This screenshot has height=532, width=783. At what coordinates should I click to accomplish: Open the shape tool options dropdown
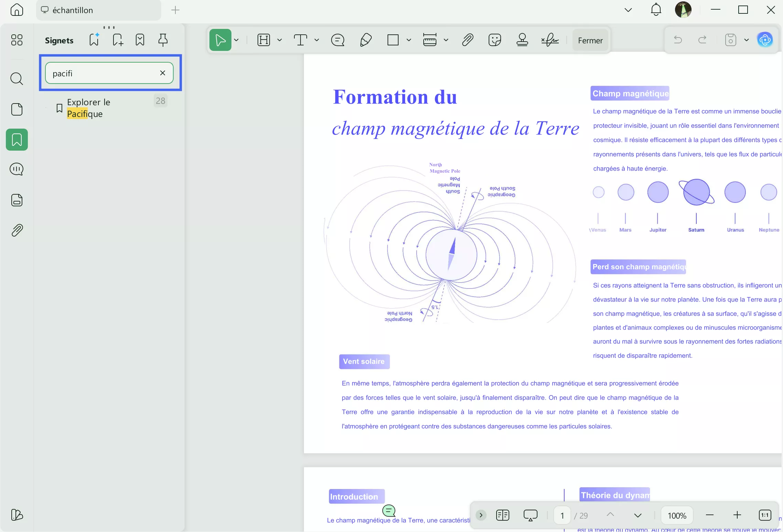point(409,40)
